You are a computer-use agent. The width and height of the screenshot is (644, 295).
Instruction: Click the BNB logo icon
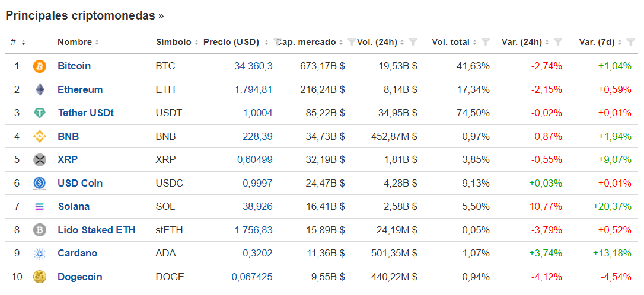pos(40,136)
